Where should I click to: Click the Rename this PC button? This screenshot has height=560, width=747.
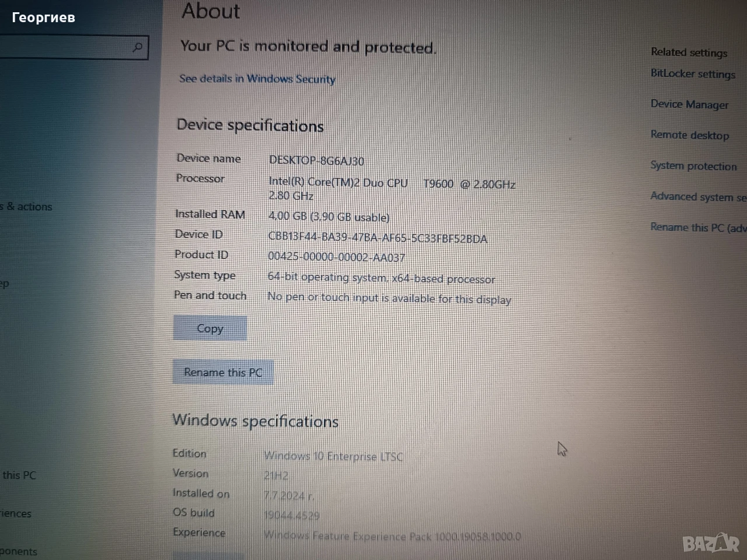[x=223, y=372]
